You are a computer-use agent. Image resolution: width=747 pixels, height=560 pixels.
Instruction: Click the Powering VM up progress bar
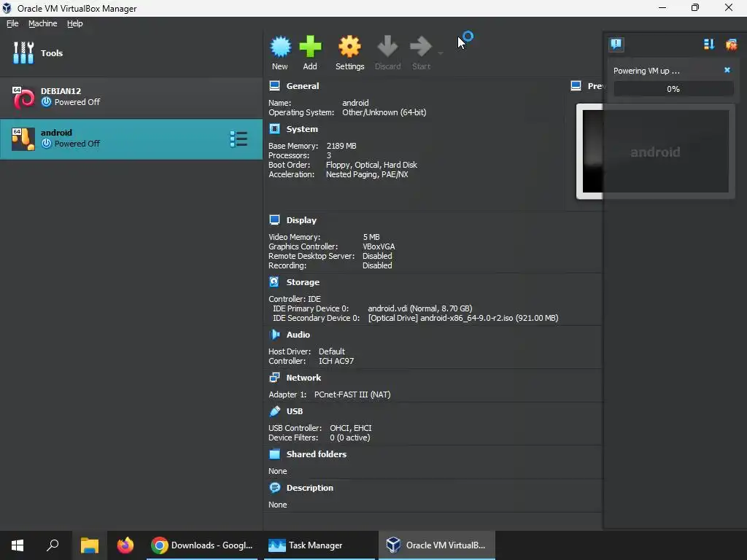[x=673, y=89]
